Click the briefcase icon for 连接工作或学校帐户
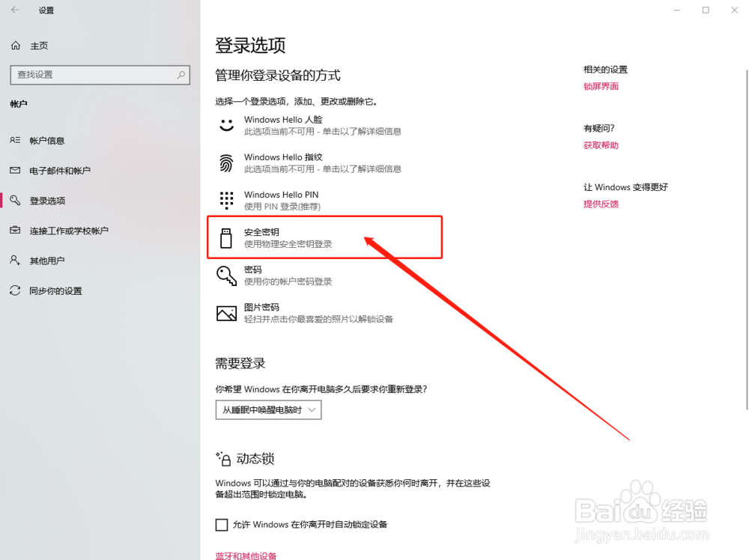The width and height of the screenshot is (749, 560). pyautogui.click(x=15, y=230)
